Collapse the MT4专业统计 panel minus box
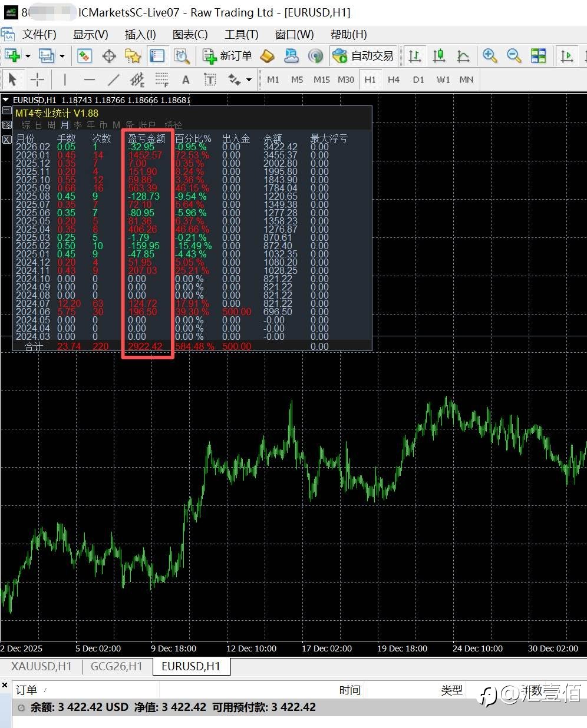This screenshot has width=587, height=728. pos(7,110)
